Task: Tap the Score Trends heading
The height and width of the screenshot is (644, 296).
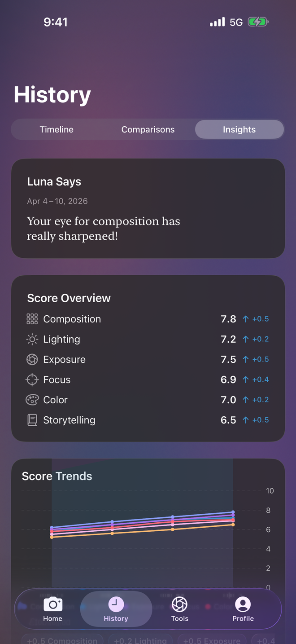Action: (x=57, y=476)
